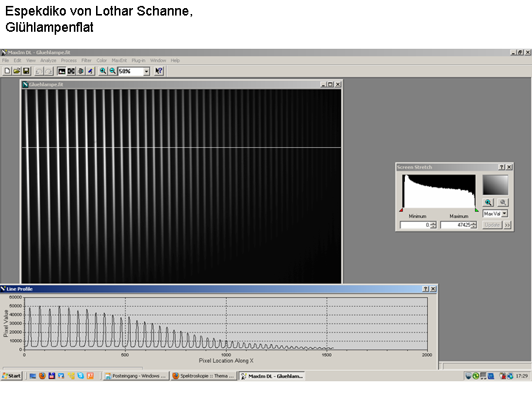Expand Screen Stretch with the >> button
The image size is (532, 399).
tap(508, 225)
